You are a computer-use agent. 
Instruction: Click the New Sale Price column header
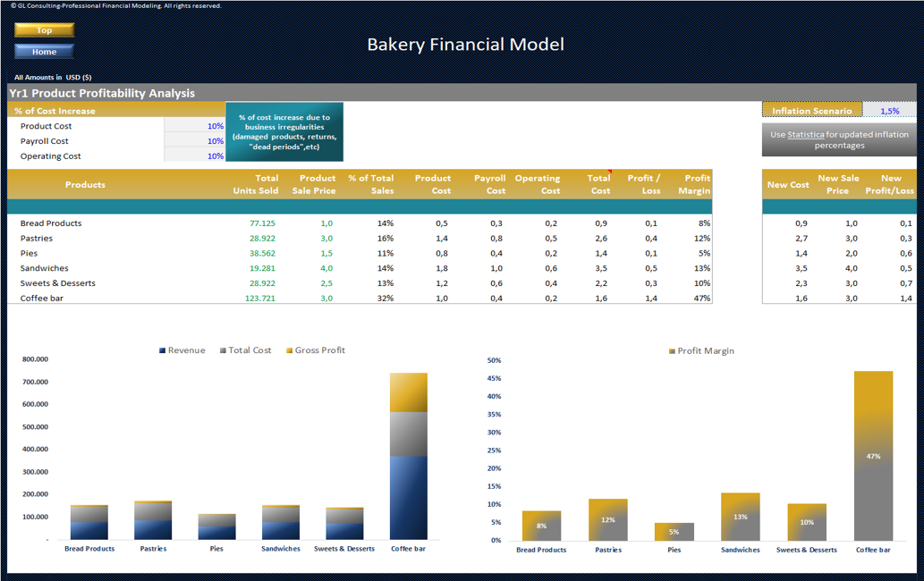[838, 184]
